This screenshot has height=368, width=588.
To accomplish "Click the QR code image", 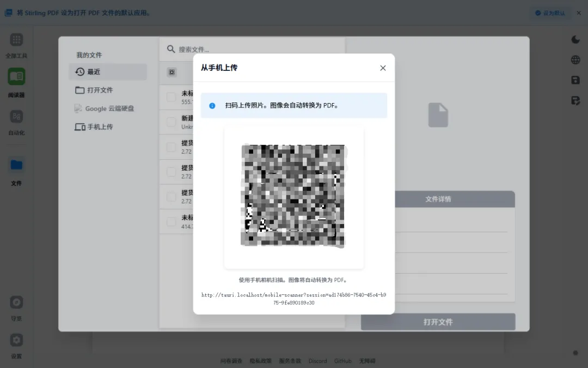I will 293,196.
